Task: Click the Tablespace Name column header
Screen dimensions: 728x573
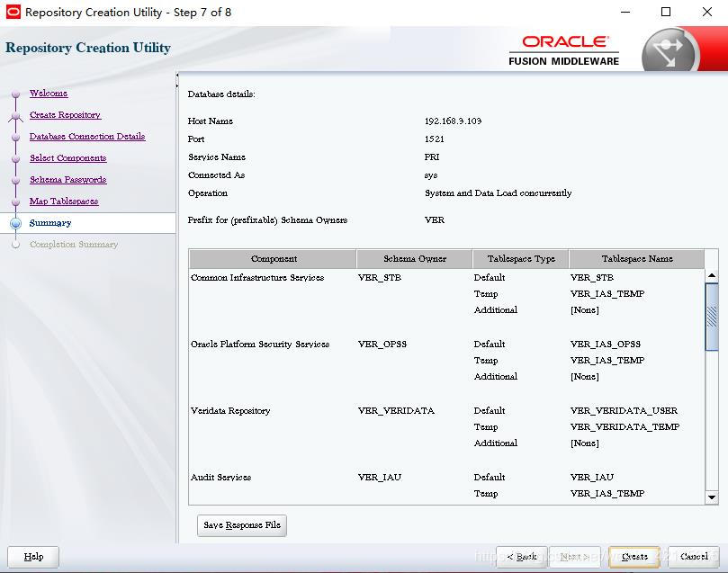Action: tap(637, 259)
